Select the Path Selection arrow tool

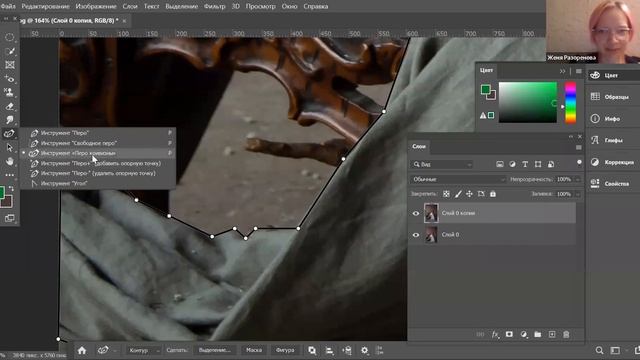[x=9, y=147]
